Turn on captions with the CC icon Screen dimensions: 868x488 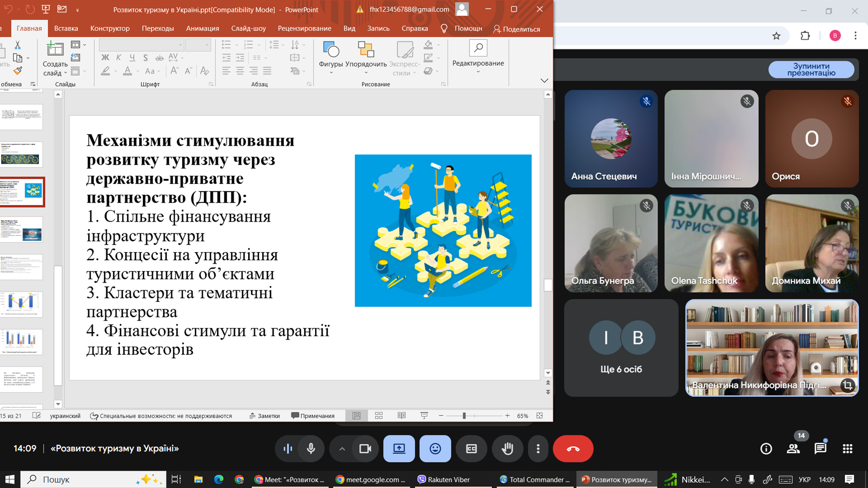471,449
